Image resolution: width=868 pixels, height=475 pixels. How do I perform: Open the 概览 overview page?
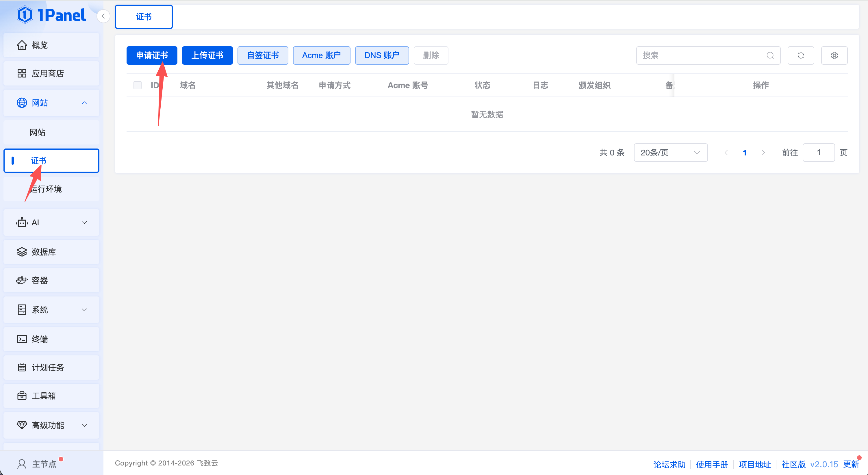tap(51, 45)
